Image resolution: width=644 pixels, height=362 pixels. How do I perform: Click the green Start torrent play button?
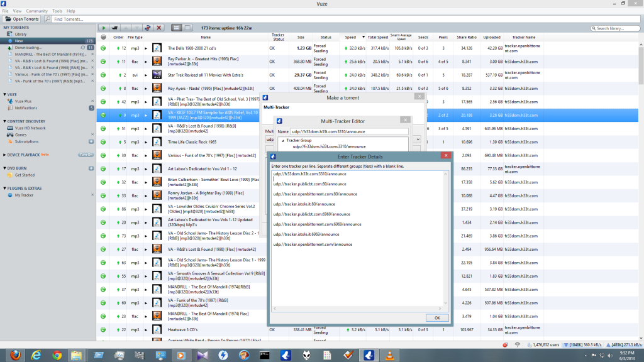104,28
